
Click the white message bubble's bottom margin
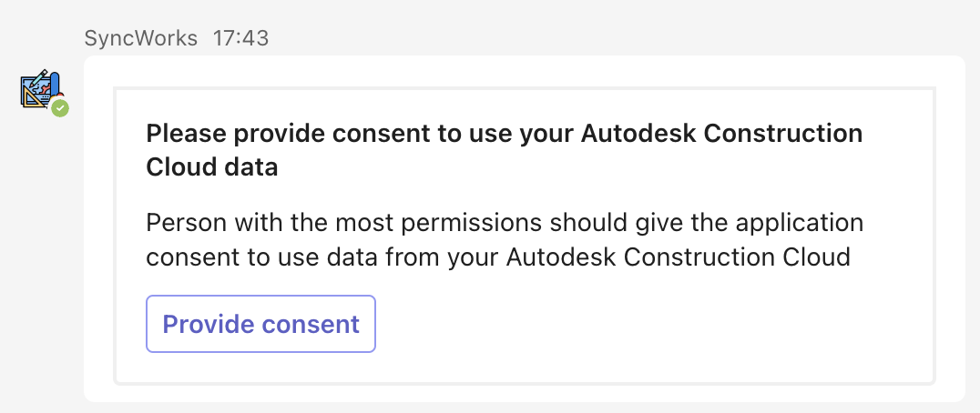pos(524,393)
